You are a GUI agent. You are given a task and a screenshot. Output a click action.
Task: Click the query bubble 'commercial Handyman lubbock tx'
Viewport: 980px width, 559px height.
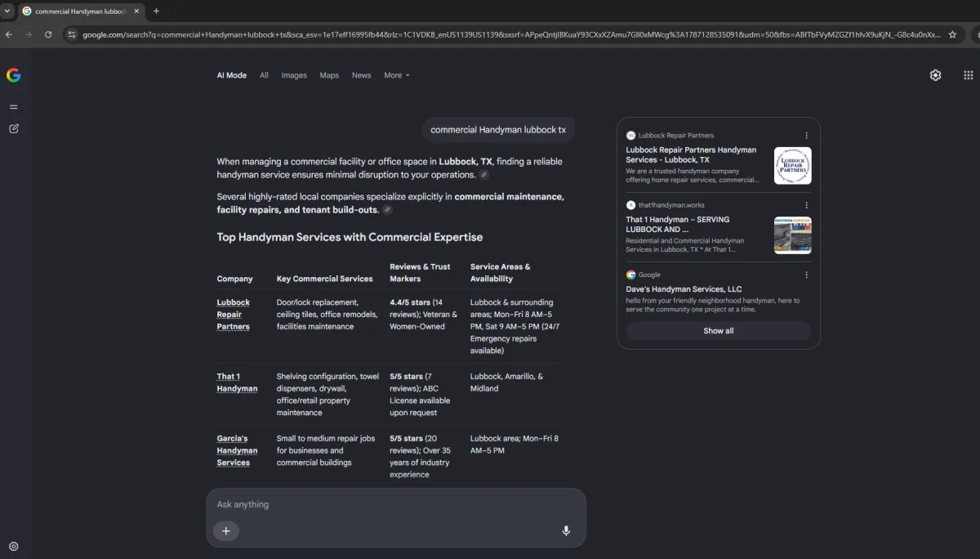[498, 130]
